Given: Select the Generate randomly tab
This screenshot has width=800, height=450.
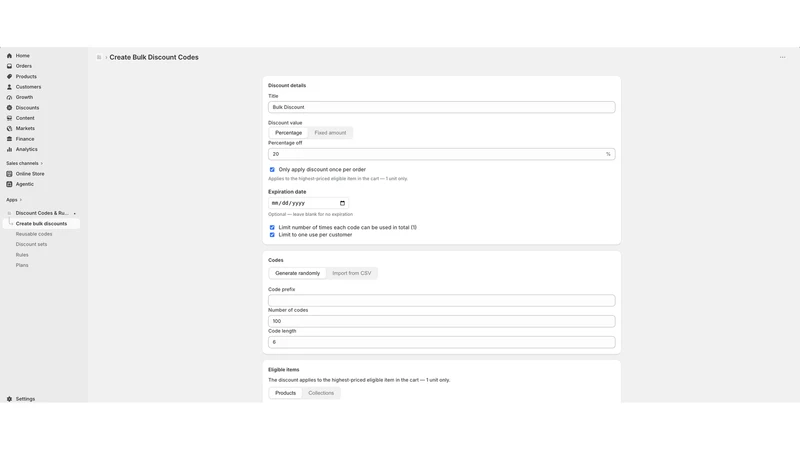Looking at the screenshot, I should click(x=297, y=273).
